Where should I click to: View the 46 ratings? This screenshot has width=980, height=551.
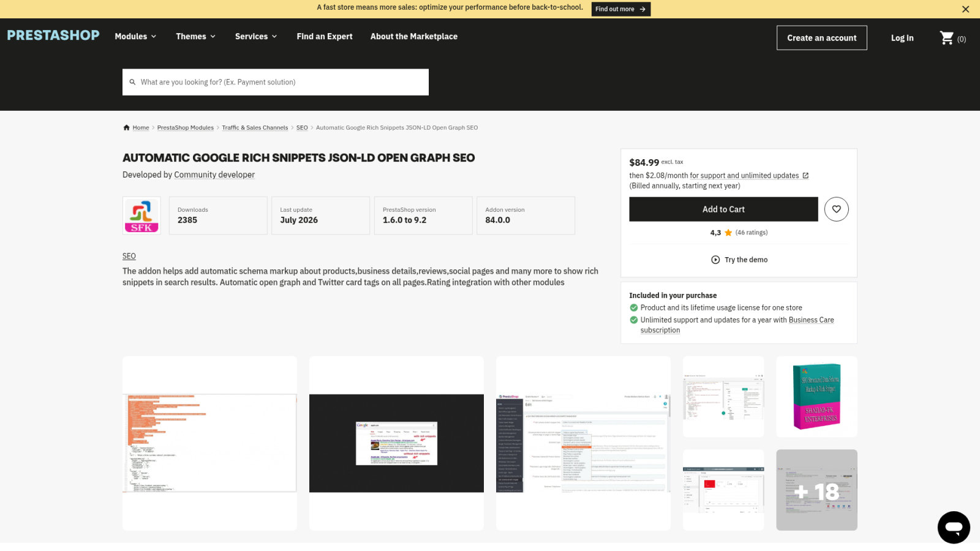(752, 233)
